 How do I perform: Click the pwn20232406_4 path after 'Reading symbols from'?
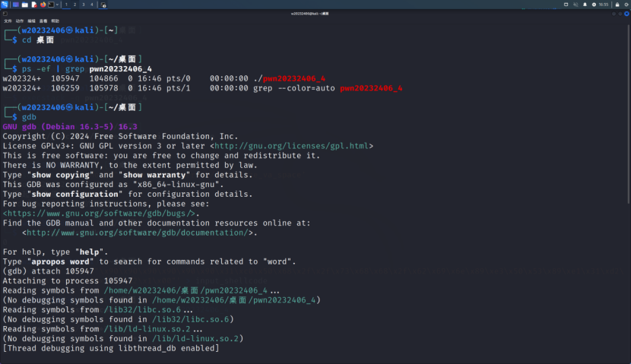(x=185, y=291)
